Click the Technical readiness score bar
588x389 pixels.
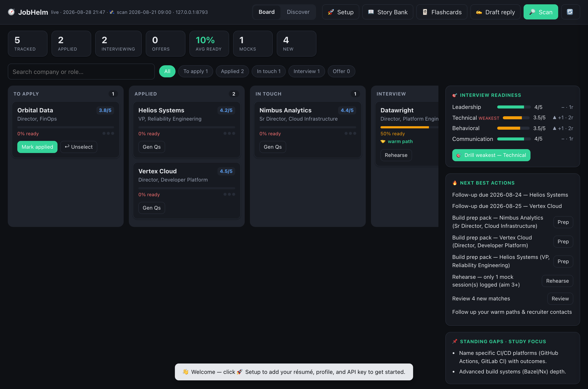click(x=516, y=118)
